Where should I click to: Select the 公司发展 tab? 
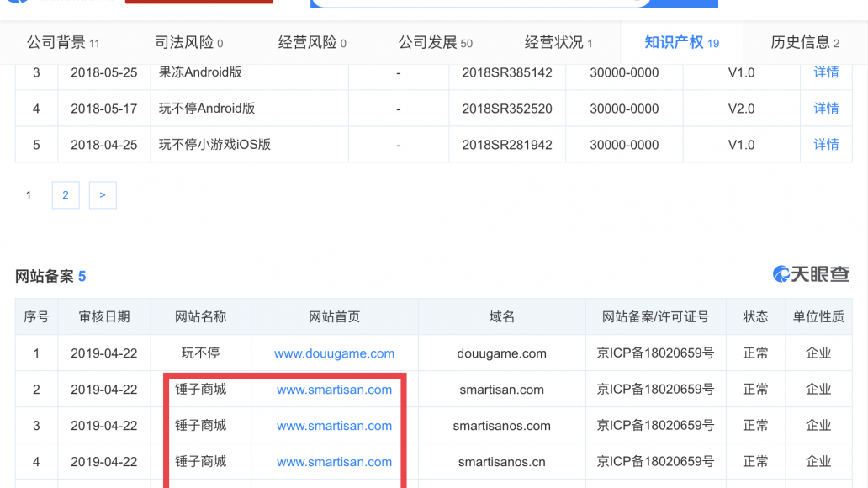coord(435,43)
